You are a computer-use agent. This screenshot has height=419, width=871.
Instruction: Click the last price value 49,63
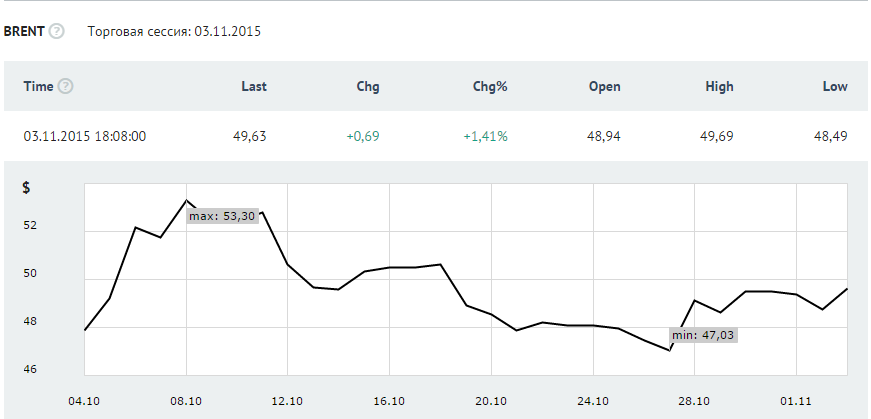250,136
